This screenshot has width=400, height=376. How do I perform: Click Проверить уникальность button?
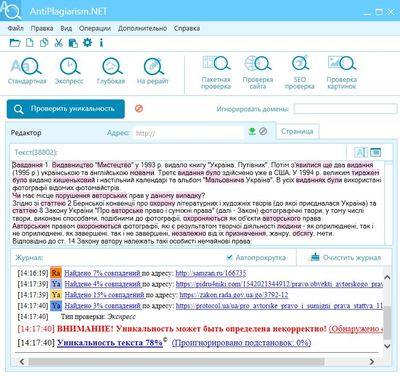[66, 109]
